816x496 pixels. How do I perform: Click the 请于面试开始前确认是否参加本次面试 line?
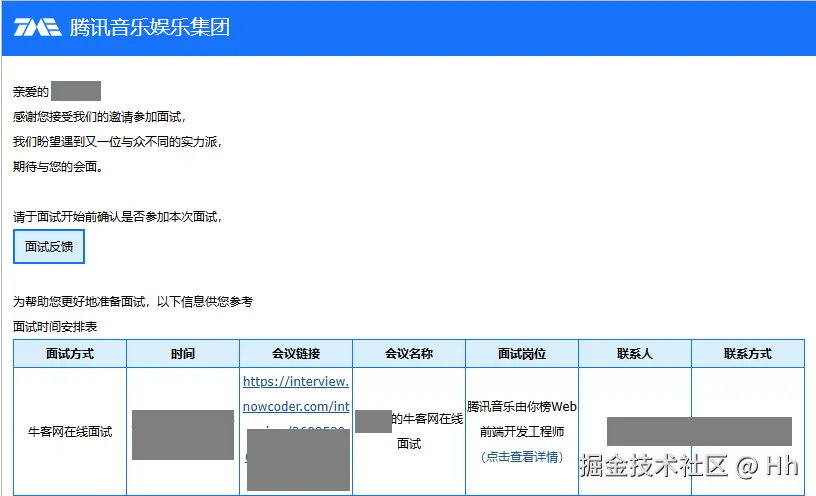click(117, 217)
